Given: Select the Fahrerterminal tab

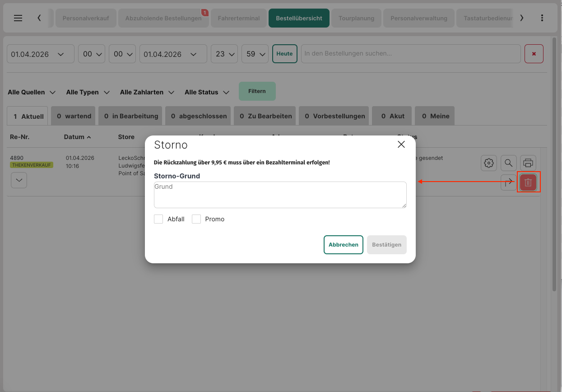Looking at the screenshot, I should [x=238, y=19].
